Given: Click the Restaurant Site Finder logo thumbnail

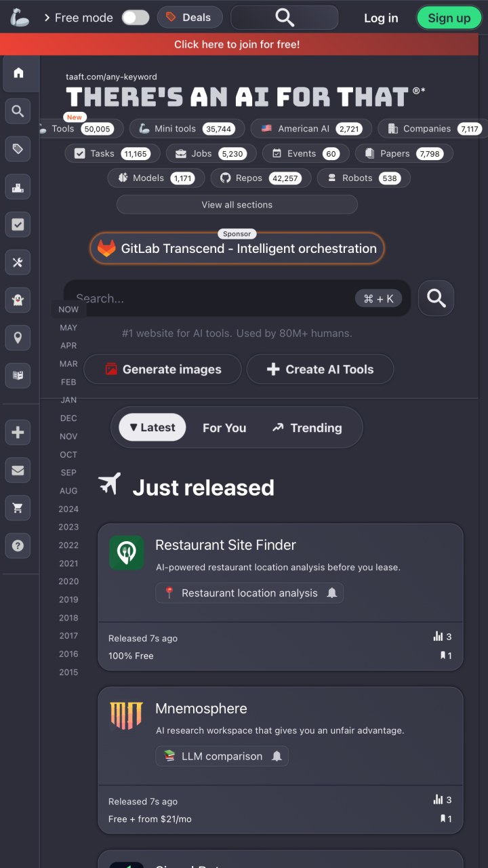Looking at the screenshot, I should (x=127, y=553).
